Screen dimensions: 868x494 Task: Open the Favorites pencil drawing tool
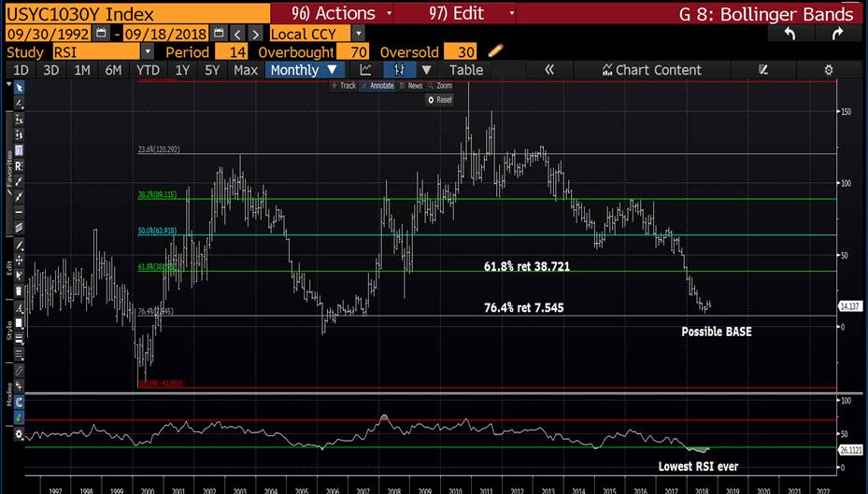(19, 104)
